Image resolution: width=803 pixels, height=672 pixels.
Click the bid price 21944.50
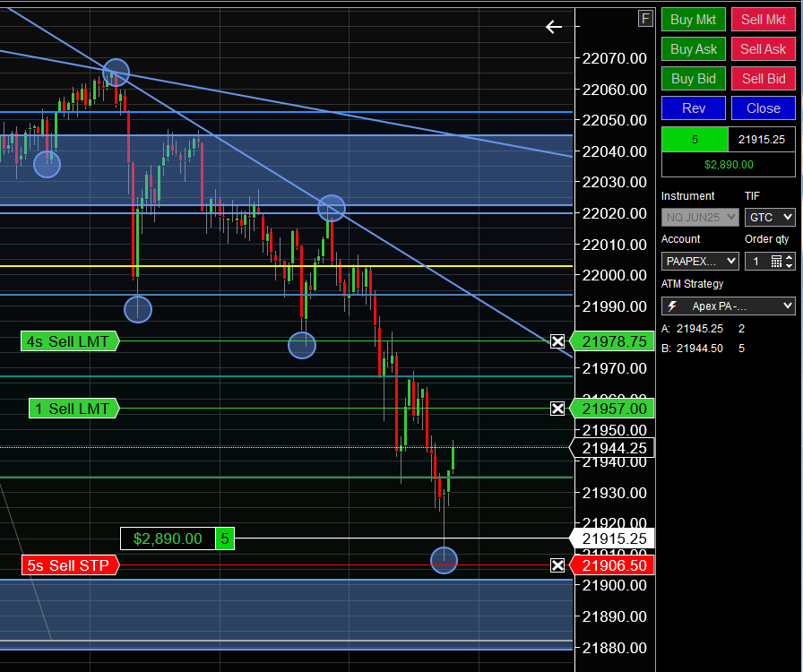point(700,349)
